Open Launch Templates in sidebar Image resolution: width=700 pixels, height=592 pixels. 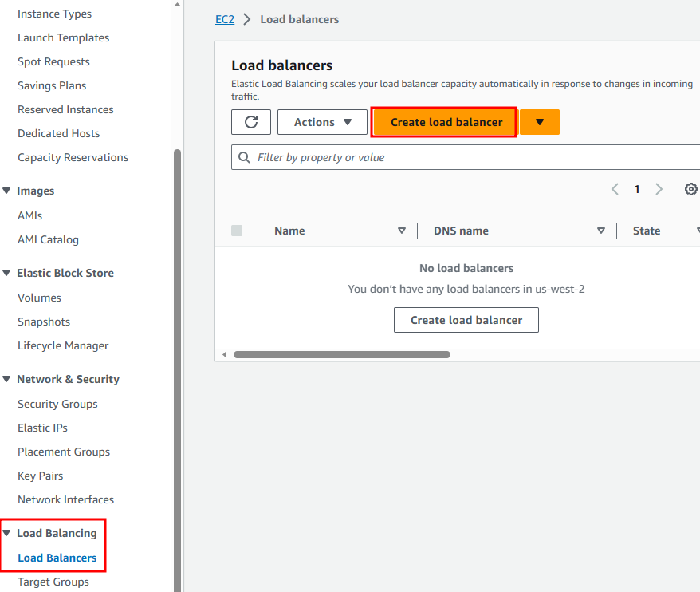[x=64, y=38]
